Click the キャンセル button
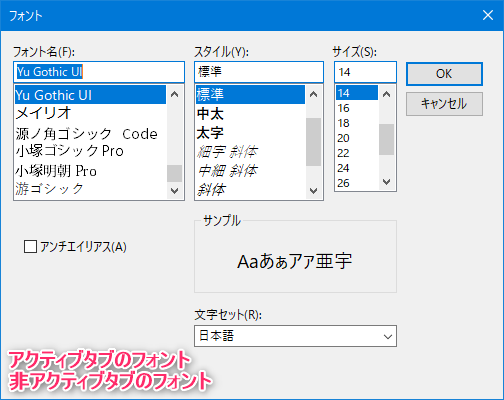Viewport: 504px width, 400px height. [x=444, y=104]
